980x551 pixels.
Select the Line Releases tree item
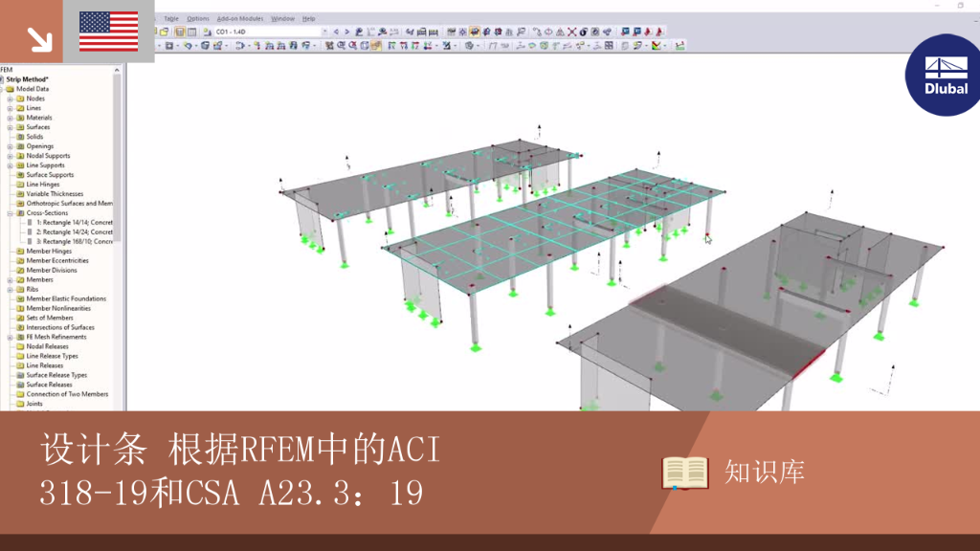tap(44, 365)
